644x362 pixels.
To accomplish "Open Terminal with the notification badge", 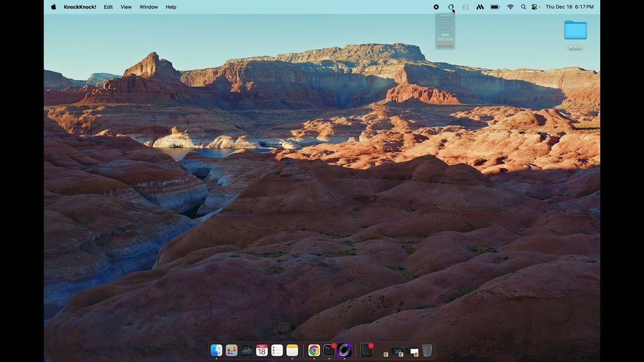I will point(329,350).
